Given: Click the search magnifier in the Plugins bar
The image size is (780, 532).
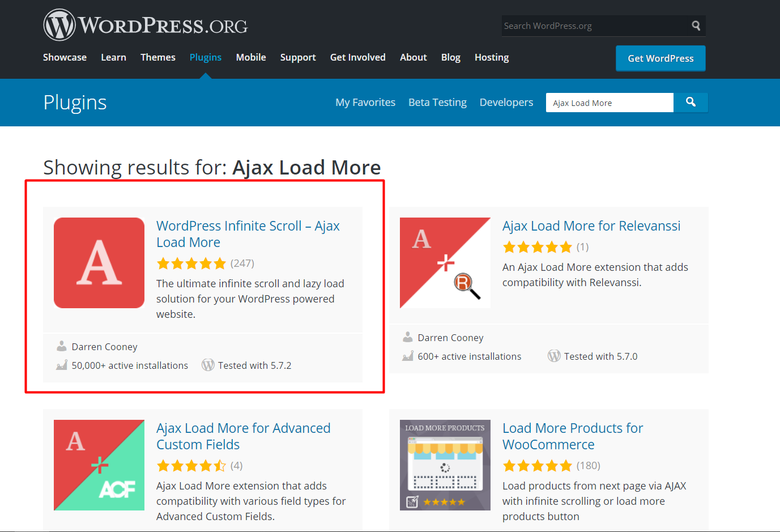Looking at the screenshot, I should coord(691,103).
